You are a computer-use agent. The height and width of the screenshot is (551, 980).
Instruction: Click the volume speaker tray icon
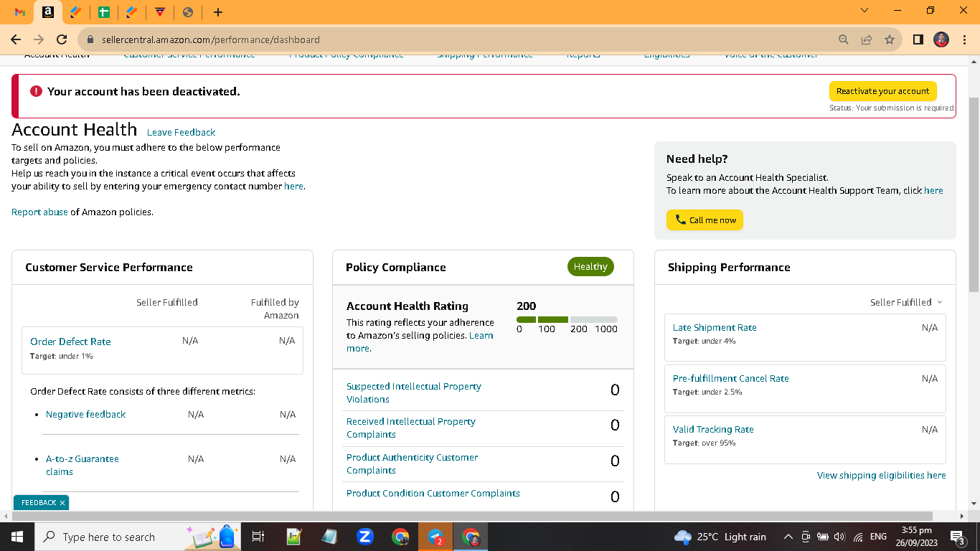coord(839,537)
